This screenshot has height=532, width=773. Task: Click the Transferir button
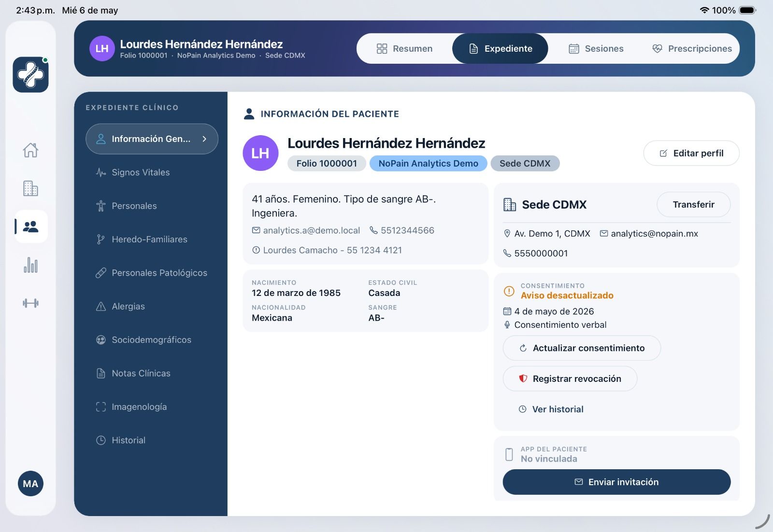tap(694, 204)
